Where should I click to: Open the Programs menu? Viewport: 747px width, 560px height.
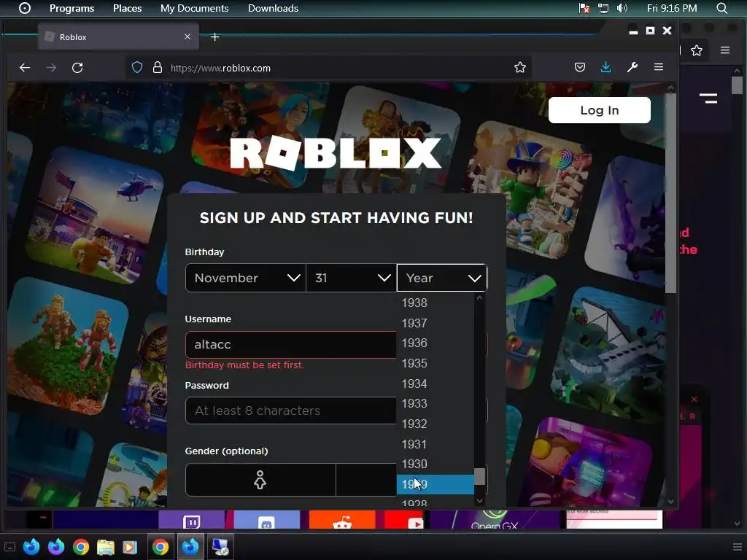(x=72, y=8)
